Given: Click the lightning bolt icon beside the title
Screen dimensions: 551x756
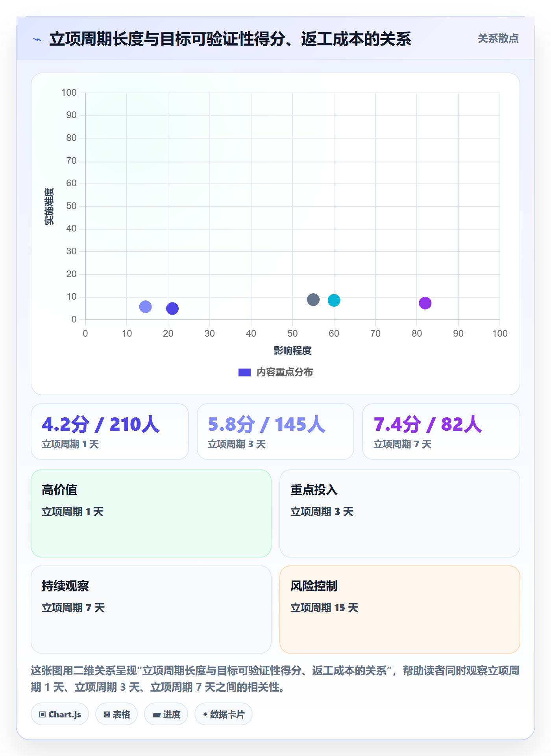Looking at the screenshot, I should tap(37, 39).
